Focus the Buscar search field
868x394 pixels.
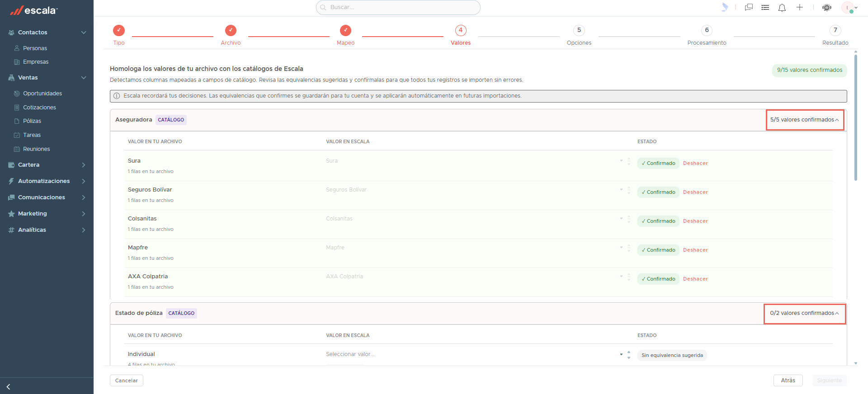coord(398,7)
